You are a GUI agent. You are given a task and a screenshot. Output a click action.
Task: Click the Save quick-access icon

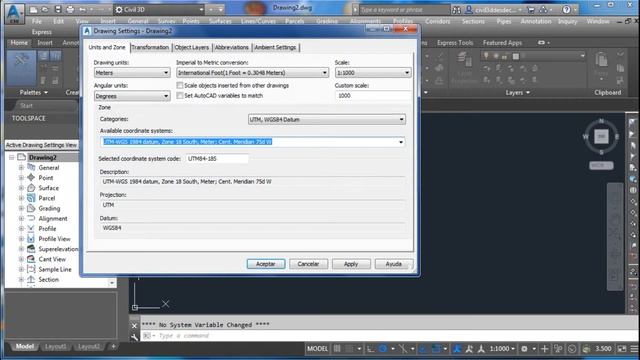coord(58,9)
